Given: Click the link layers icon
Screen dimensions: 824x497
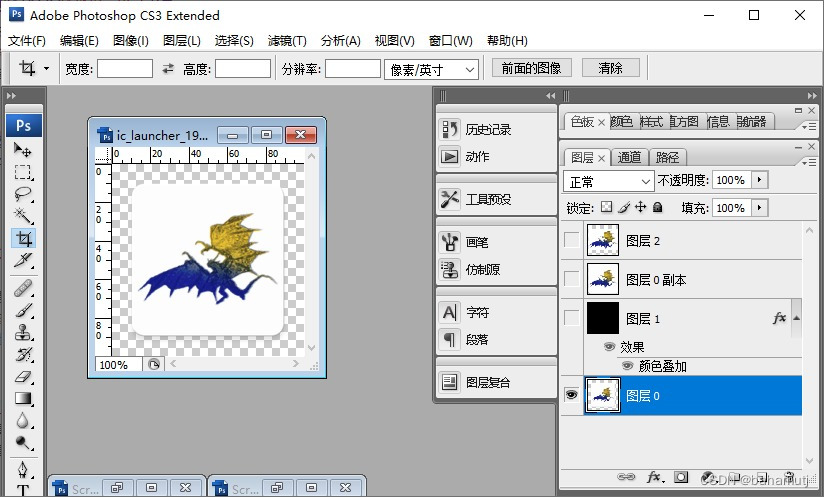Looking at the screenshot, I should (x=626, y=477).
